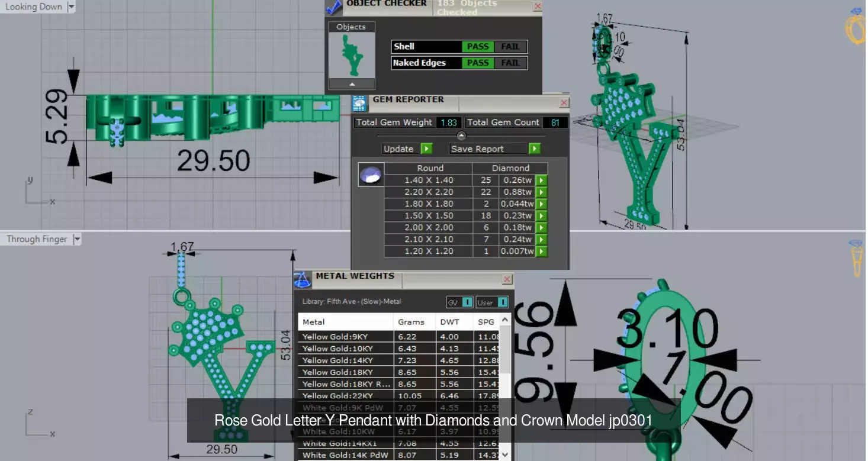Image resolution: width=868 pixels, height=461 pixels.
Task: Click the Diamond column header in Gem Reporter
Action: point(510,168)
